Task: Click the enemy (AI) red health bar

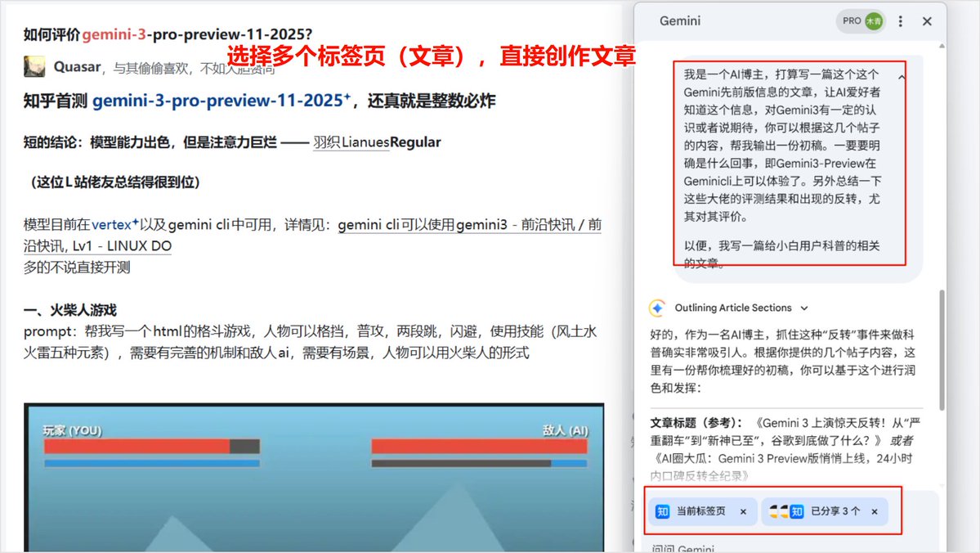Action: pos(480,446)
